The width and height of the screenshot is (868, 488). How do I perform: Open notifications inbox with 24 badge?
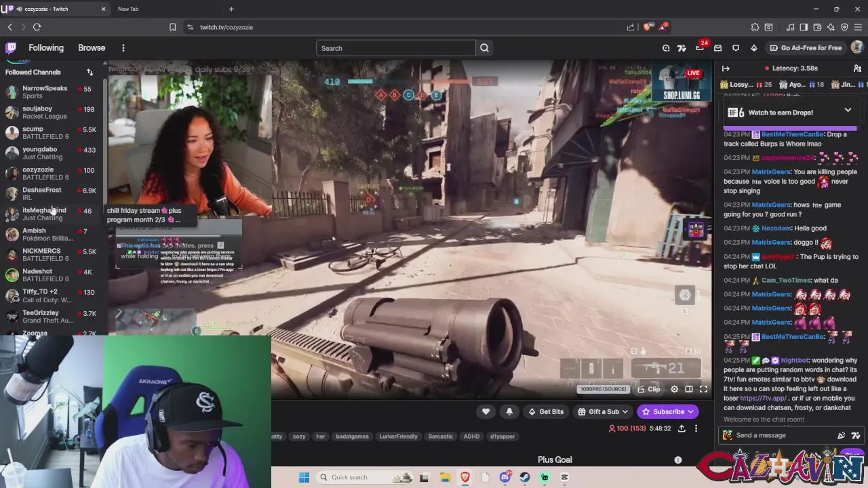click(700, 48)
